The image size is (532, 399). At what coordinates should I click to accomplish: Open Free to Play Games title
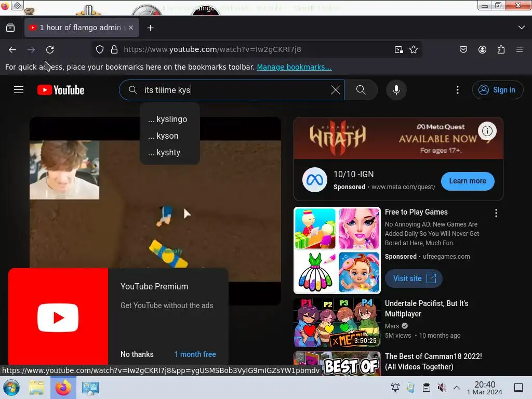pos(416,212)
